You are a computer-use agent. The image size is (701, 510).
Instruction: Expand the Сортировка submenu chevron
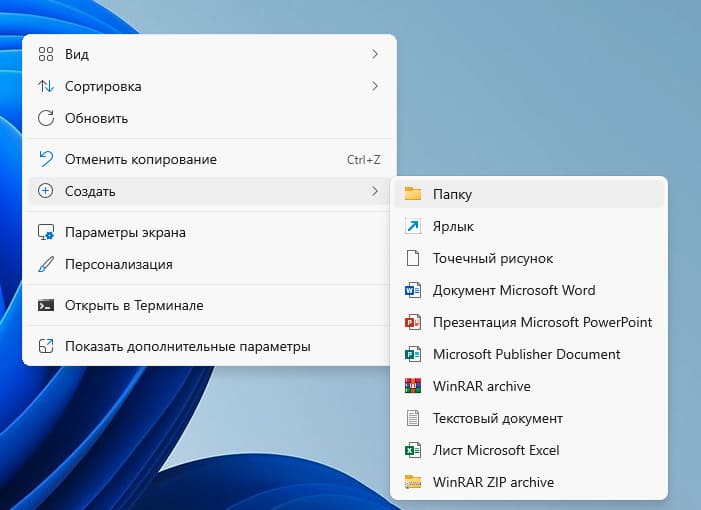[375, 86]
